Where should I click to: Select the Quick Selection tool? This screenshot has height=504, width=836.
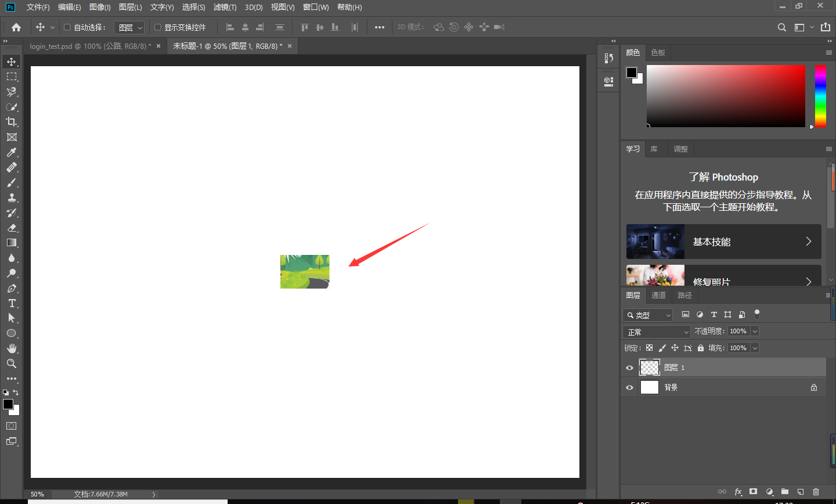click(x=12, y=107)
